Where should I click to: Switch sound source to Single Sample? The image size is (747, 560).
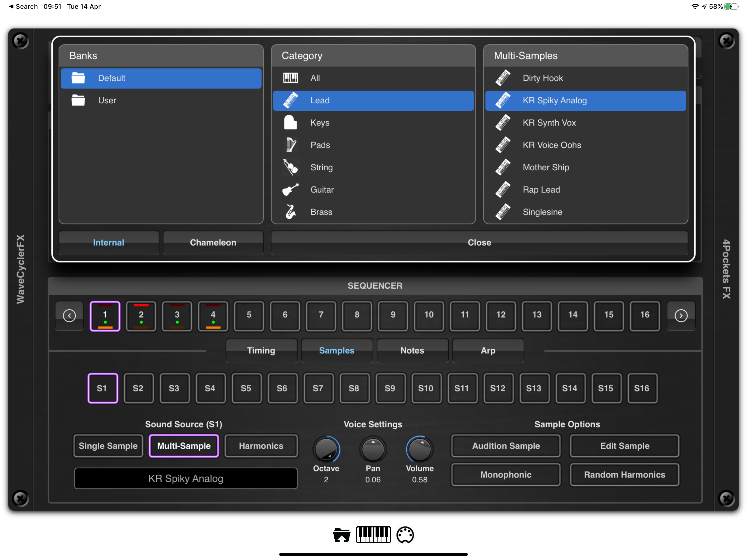tap(108, 446)
